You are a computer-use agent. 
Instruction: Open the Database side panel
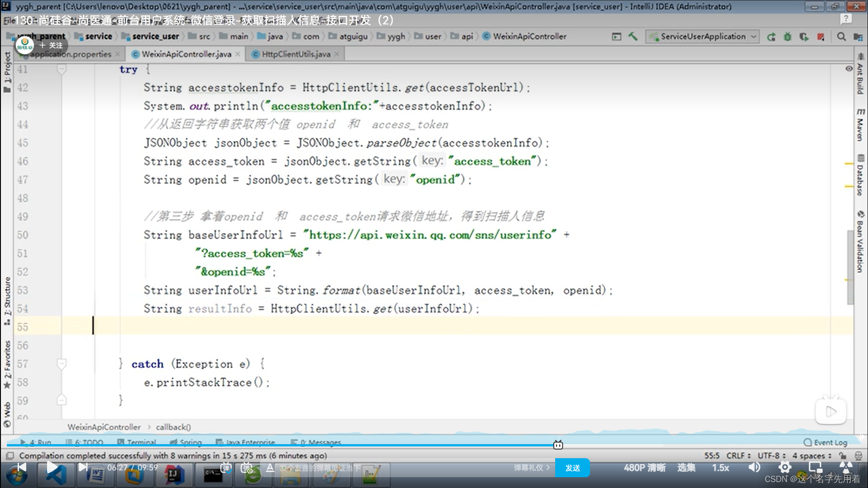pos(860,175)
